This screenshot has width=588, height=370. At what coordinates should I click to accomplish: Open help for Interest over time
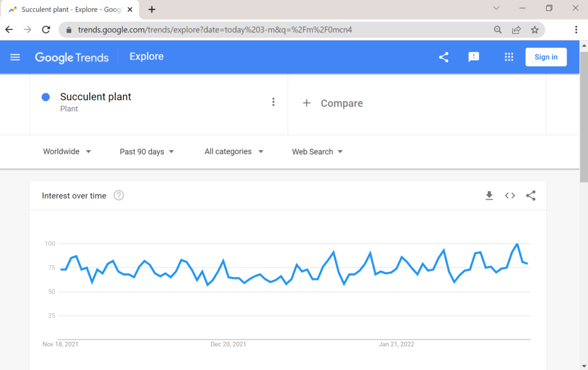(119, 196)
